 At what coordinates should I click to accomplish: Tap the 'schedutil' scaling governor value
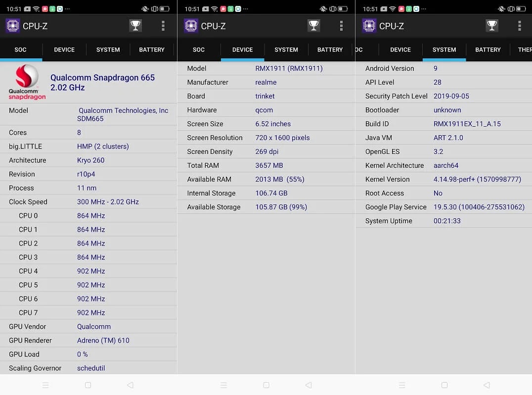click(x=91, y=368)
